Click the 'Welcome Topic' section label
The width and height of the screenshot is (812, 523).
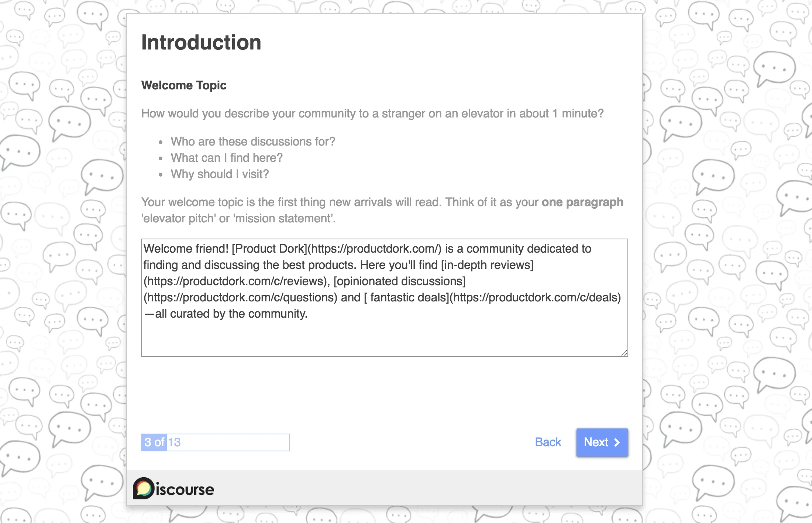pyautogui.click(x=184, y=85)
